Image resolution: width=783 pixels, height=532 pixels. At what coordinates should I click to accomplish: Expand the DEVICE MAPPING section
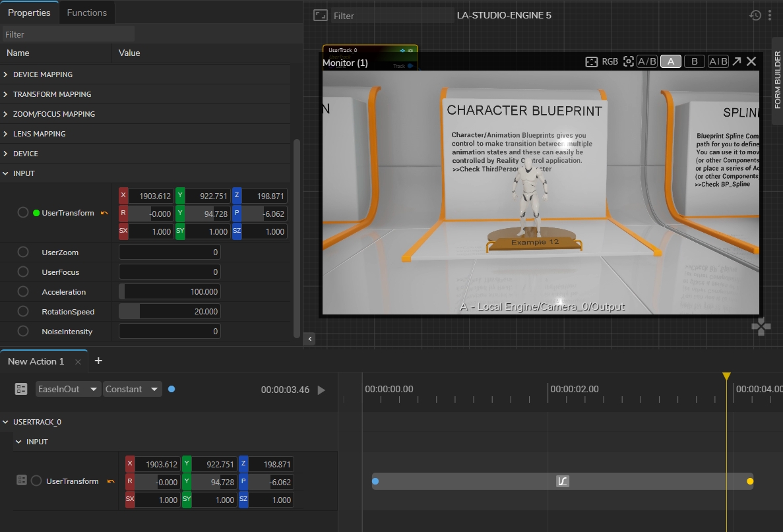point(6,74)
